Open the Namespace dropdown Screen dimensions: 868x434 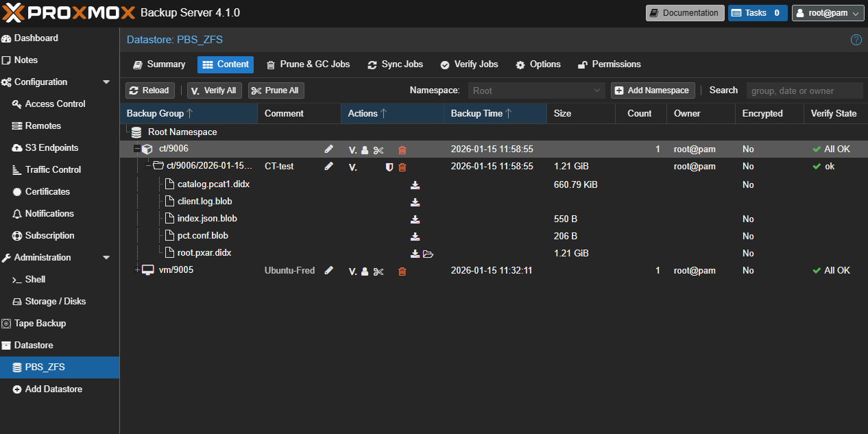(x=536, y=91)
